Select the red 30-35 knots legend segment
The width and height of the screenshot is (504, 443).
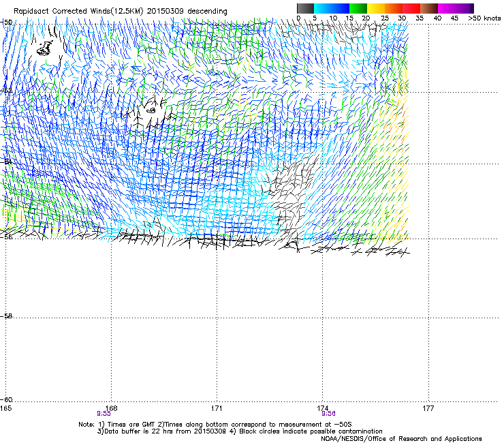click(x=411, y=8)
